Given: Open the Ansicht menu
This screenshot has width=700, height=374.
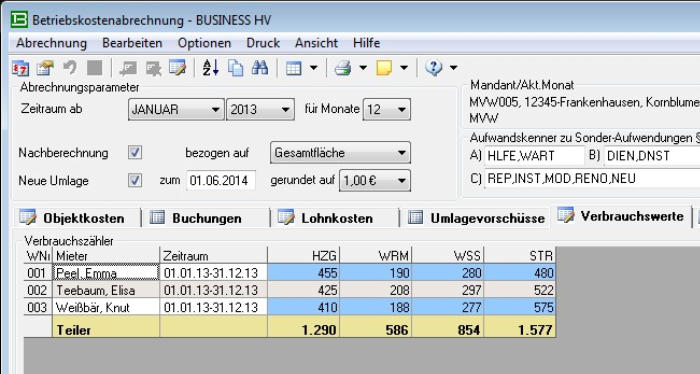Looking at the screenshot, I should point(316,43).
